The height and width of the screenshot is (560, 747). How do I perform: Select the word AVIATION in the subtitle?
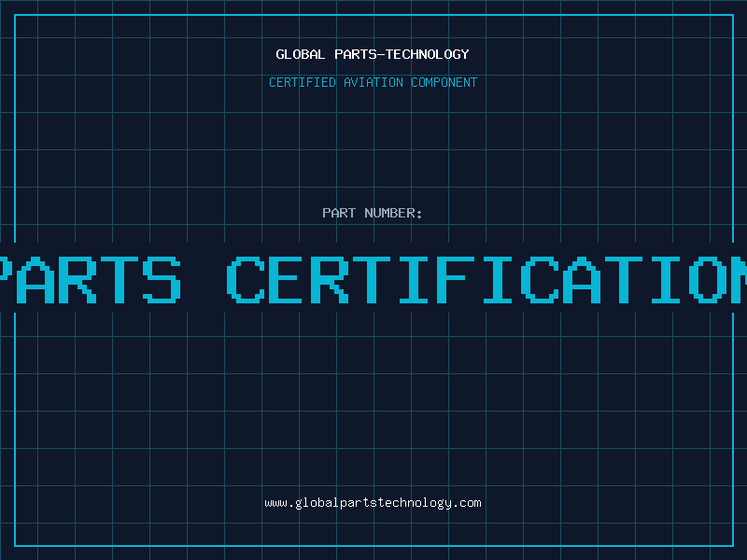(373, 82)
